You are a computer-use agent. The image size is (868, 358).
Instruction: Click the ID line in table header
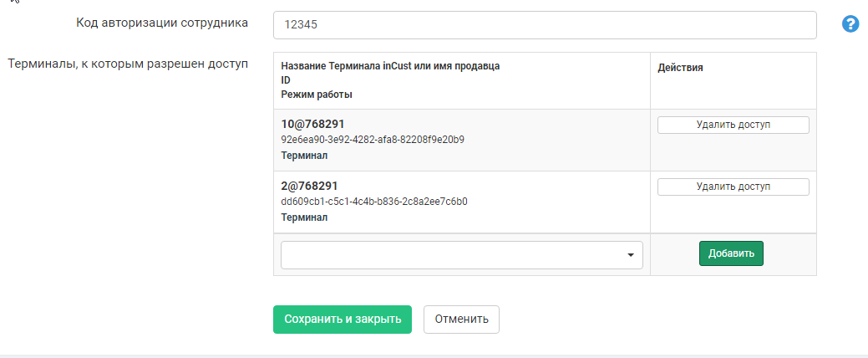coord(286,80)
